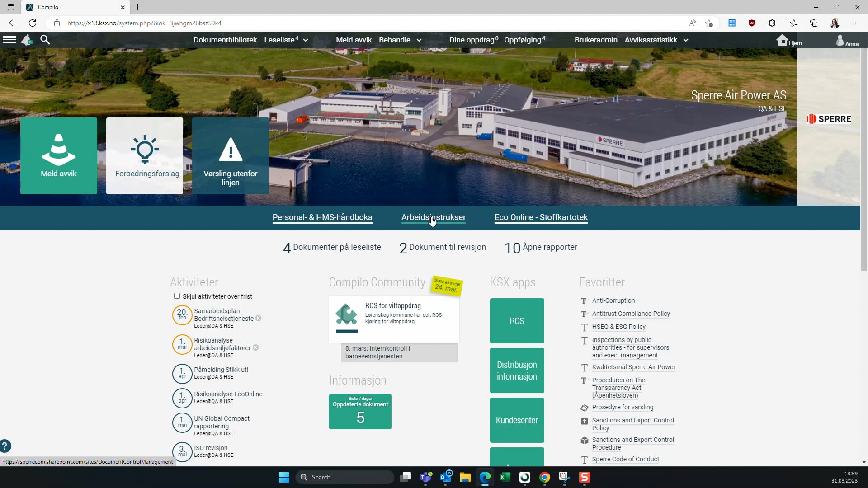Expand the Avviksstatistikk dropdown arrow
Viewport: 868px width, 488px height.
point(686,40)
